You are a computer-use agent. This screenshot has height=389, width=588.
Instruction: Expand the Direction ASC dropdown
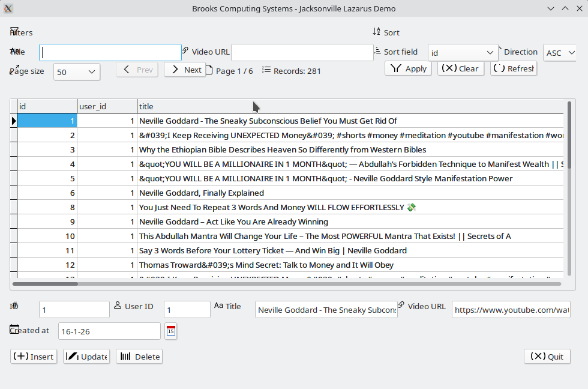(x=560, y=53)
